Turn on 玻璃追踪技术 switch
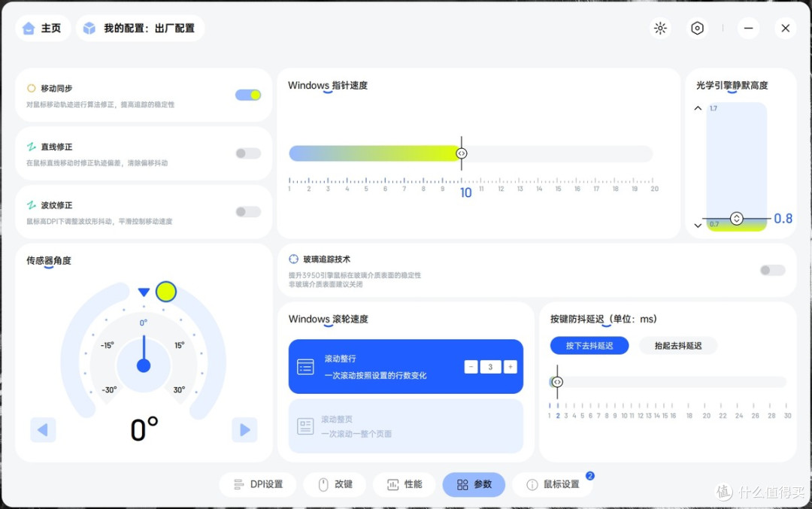812x509 pixels. 773,271
